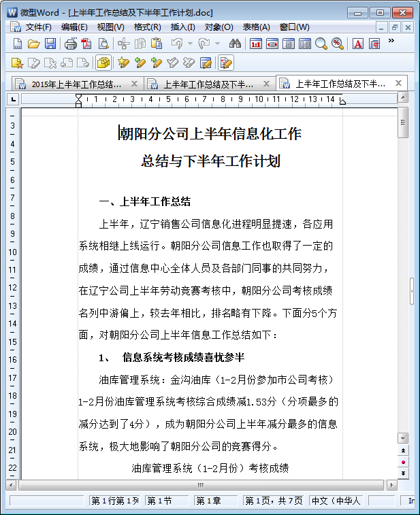Click the horizontal scrollbar right arrow

click(391, 485)
